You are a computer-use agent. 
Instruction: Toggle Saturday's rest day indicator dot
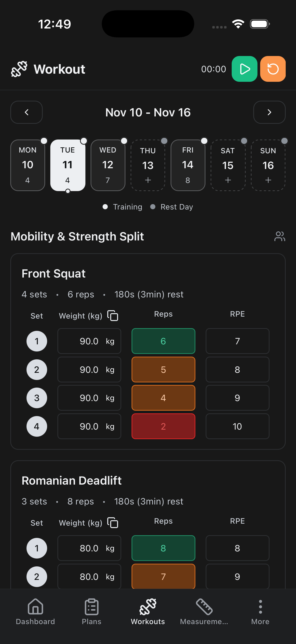click(x=244, y=141)
